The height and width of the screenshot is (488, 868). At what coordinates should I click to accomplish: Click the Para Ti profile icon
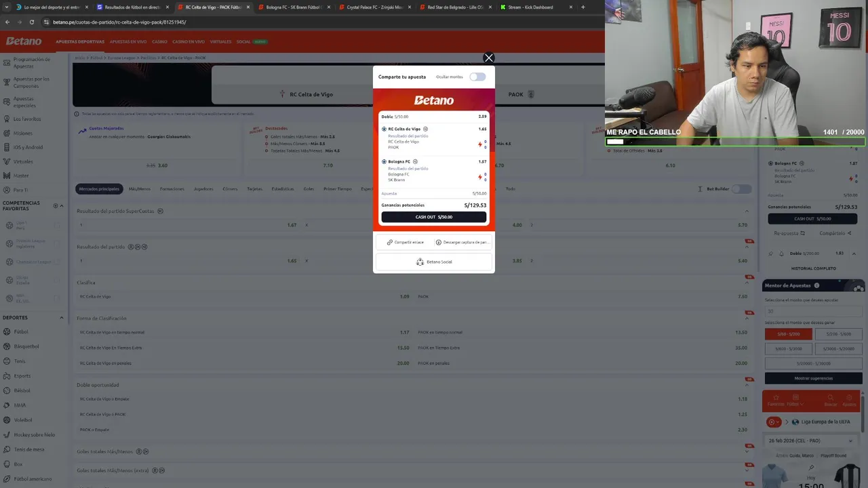(x=6, y=190)
